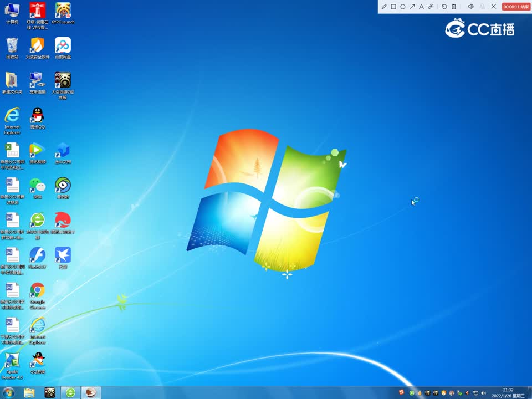Select the circle annotation tool

pyautogui.click(x=403, y=7)
